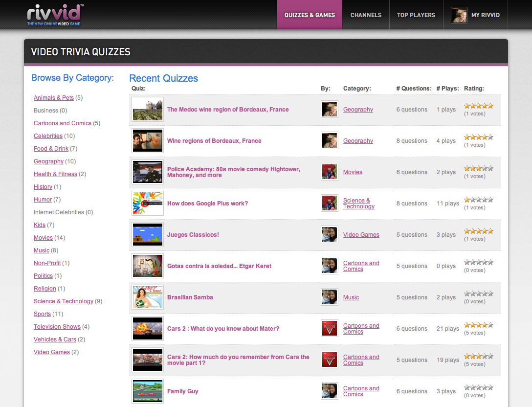
Task: Click the Rivvid logo
Action: (55, 15)
